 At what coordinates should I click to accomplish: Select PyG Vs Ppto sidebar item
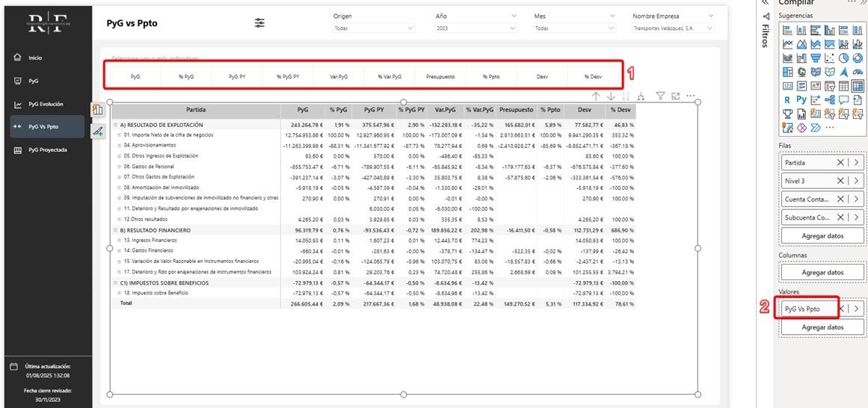point(47,127)
